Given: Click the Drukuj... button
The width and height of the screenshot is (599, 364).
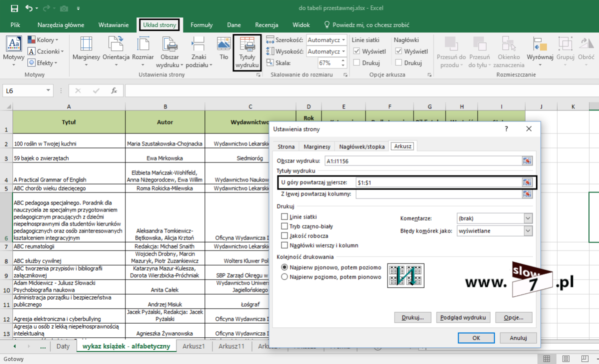Looking at the screenshot, I should (x=412, y=317).
